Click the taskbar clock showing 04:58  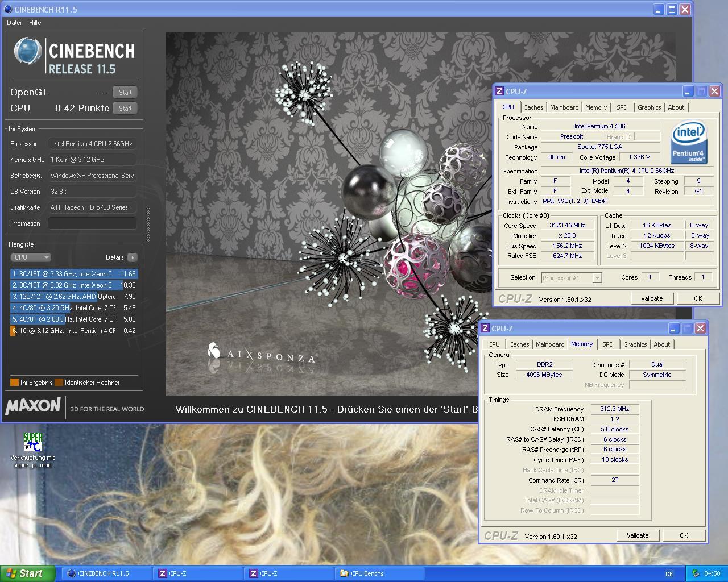pos(712,574)
